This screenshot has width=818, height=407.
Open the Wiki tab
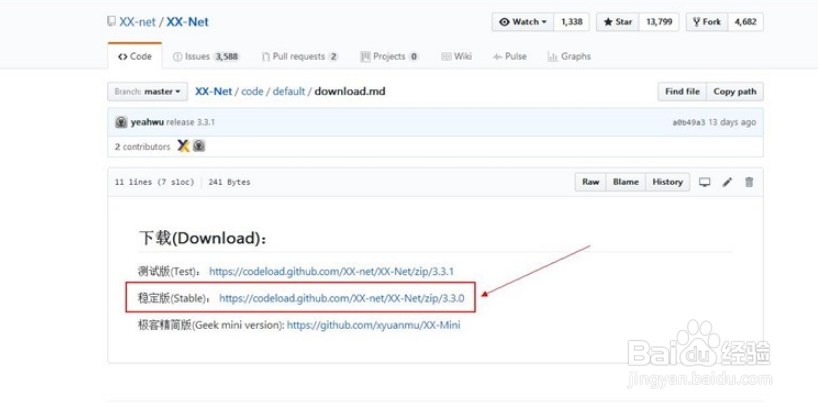(456, 56)
